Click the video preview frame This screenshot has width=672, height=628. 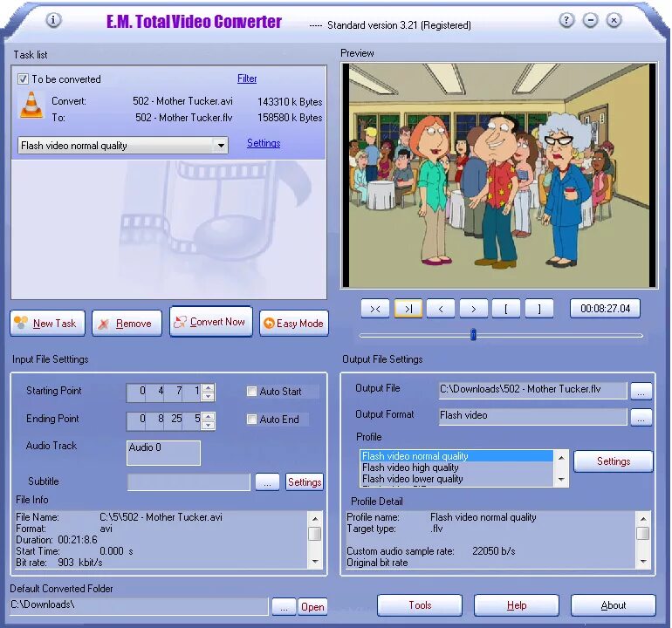click(x=499, y=175)
